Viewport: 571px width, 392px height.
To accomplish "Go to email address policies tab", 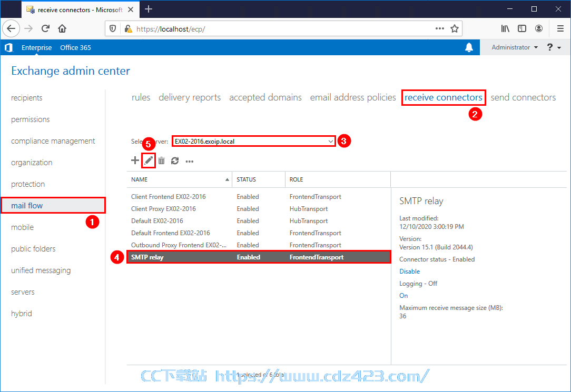I will click(353, 97).
